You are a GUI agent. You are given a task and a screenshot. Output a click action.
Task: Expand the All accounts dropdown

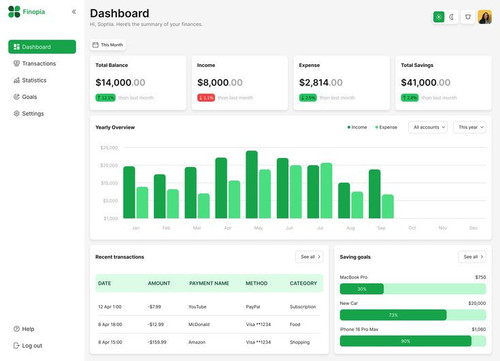tap(428, 127)
